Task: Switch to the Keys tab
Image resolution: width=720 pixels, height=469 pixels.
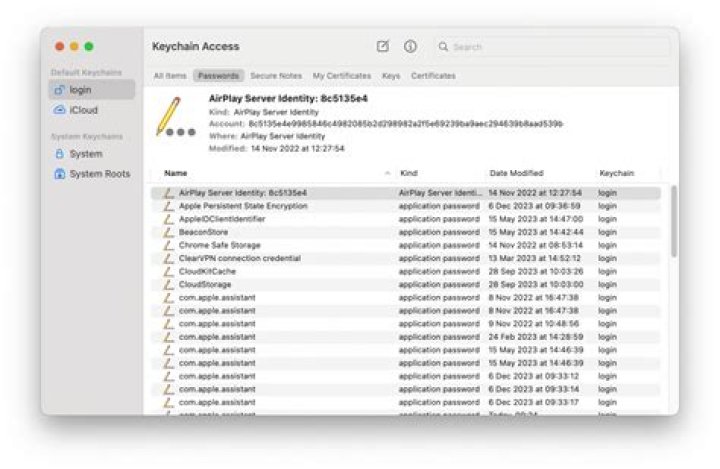Action: click(391, 76)
